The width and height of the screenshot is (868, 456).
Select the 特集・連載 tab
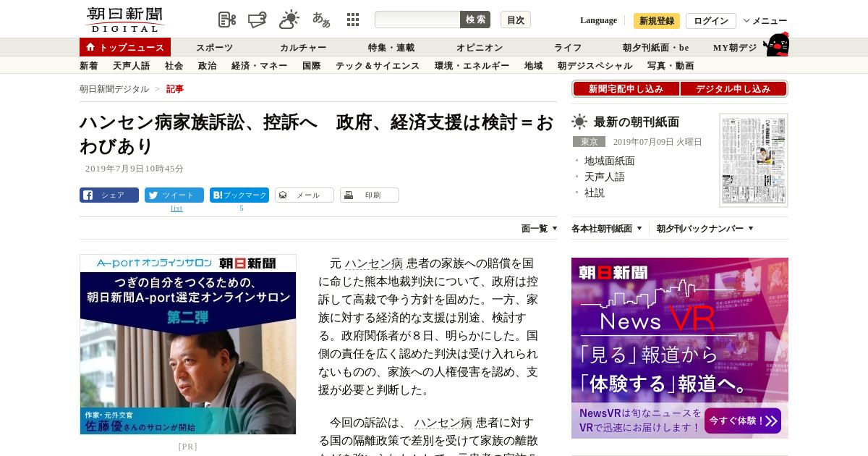391,48
